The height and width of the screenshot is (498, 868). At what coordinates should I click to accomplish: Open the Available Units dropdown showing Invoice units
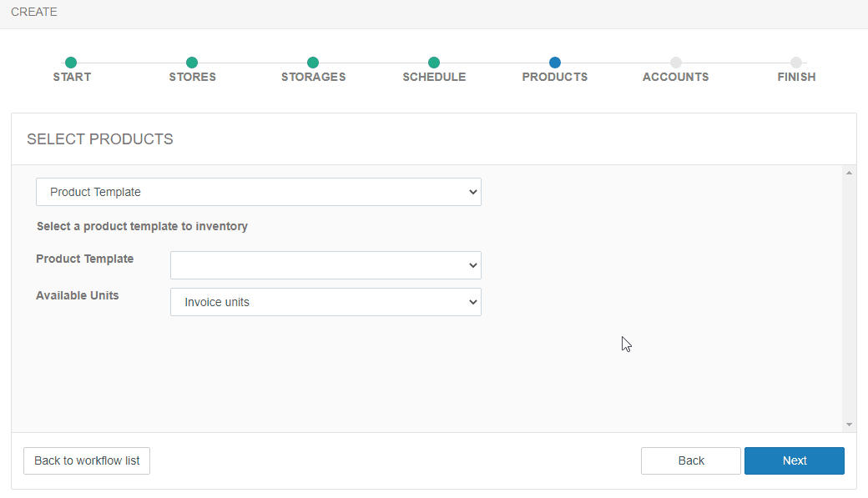coord(325,302)
